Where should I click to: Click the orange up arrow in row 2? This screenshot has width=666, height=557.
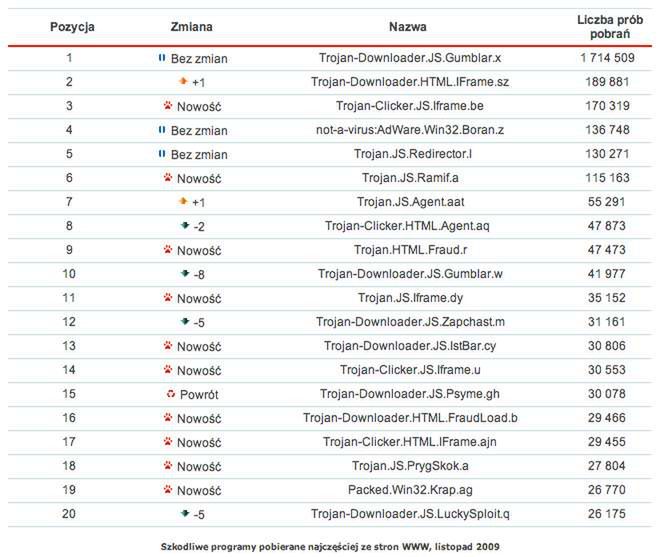pos(183,81)
